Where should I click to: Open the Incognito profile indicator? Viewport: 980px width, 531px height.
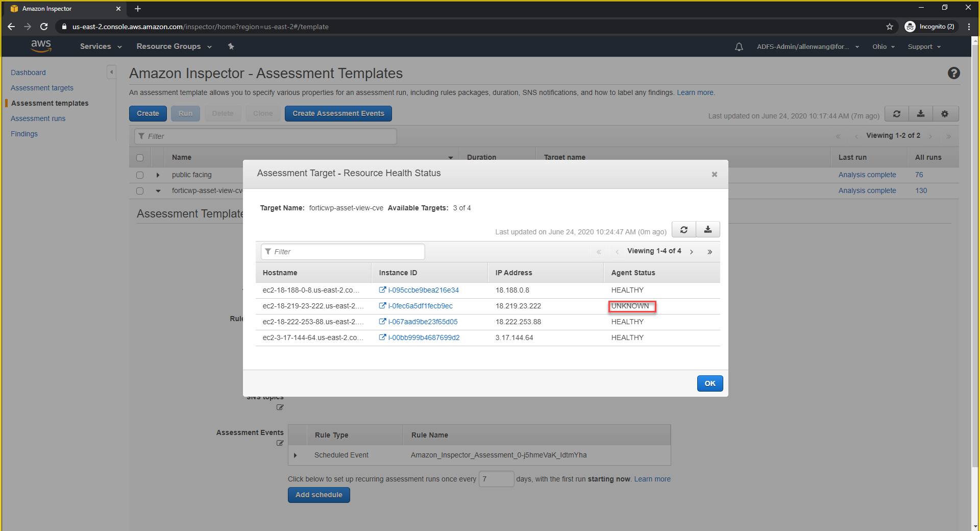pos(930,27)
